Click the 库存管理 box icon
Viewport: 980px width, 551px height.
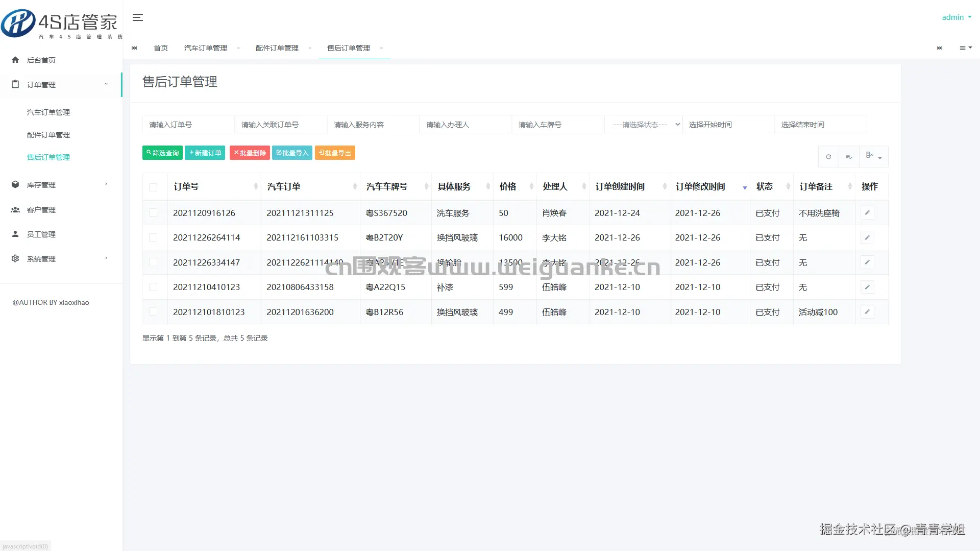pos(15,184)
